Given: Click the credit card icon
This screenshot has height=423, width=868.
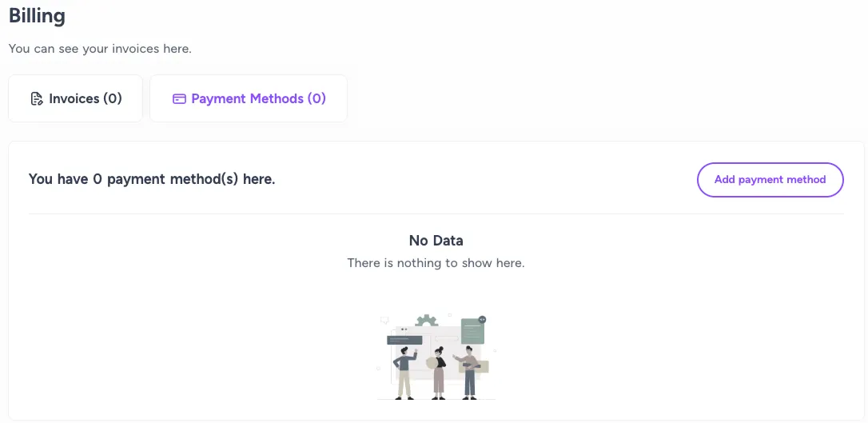Looking at the screenshot, I should pos(179,99).
